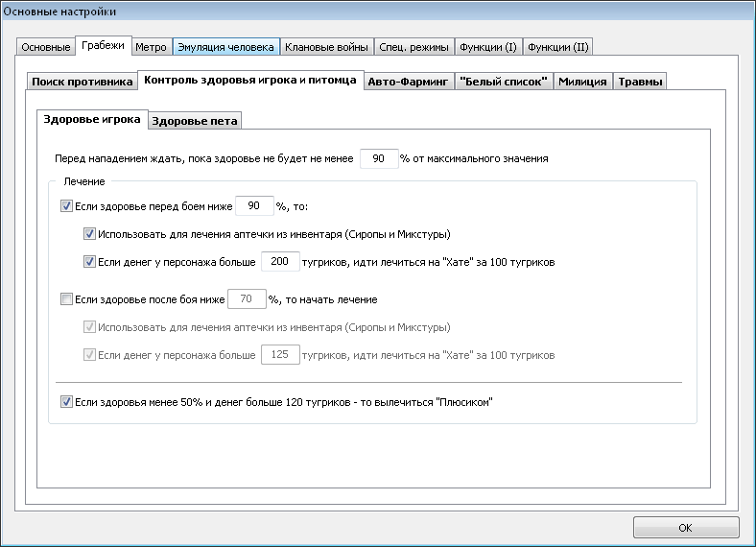Image resolution: width=756 pixels, height=547 pixels.
Task: Select the Грабежи tab
Action: tap(104, 45)
